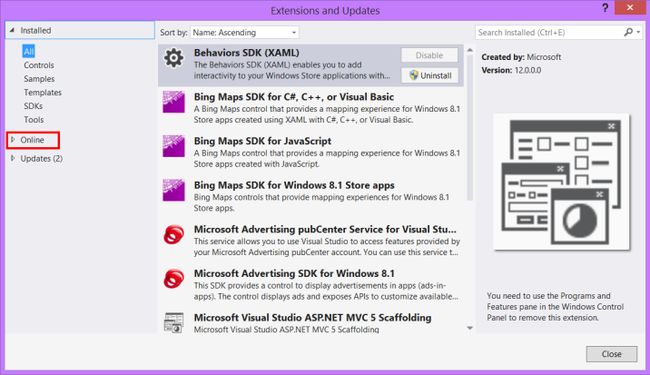Click the Advertising SDK for Windows 8.1 icon
The image size is (650, 375).
point(174,278)
